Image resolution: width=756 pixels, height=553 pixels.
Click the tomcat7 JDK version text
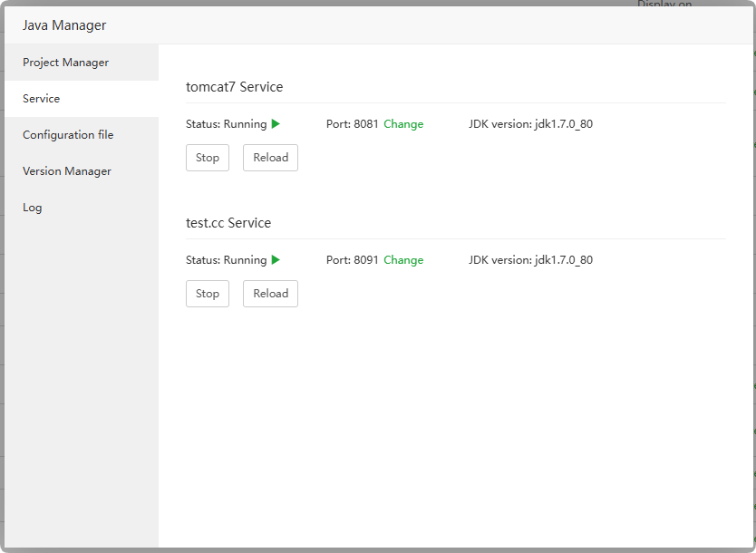pyautogui.click(x=530, y=124)
